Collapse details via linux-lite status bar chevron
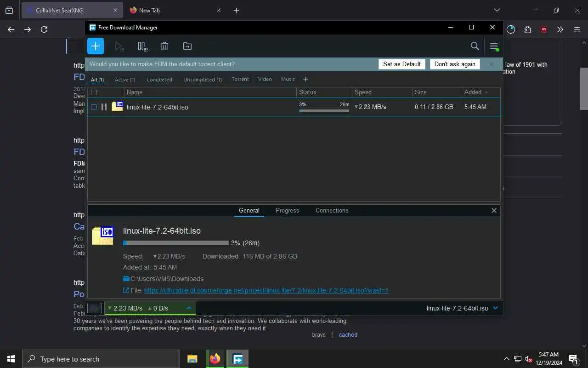 pyautogui.click(x=495, y=308)
